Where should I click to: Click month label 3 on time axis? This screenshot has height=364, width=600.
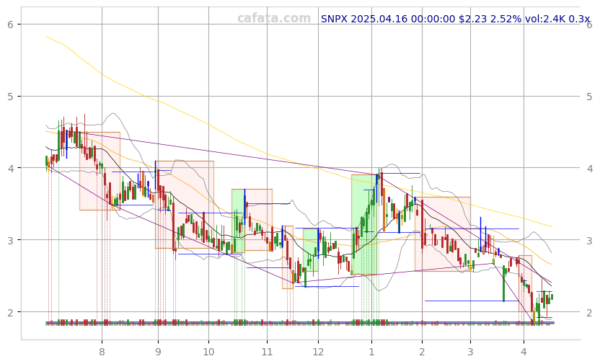pos(470,351)
